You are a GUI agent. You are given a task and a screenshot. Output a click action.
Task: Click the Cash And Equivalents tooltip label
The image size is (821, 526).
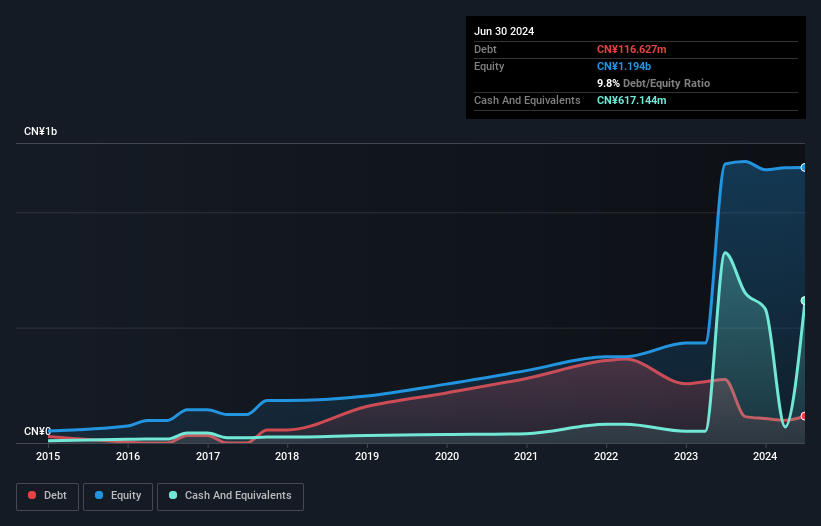527,100
